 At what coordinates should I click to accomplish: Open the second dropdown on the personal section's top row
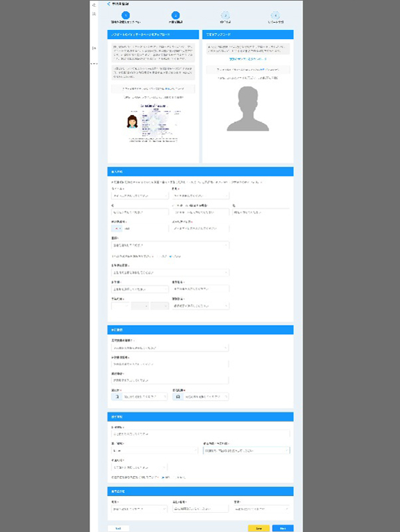(x=201, y=196)
